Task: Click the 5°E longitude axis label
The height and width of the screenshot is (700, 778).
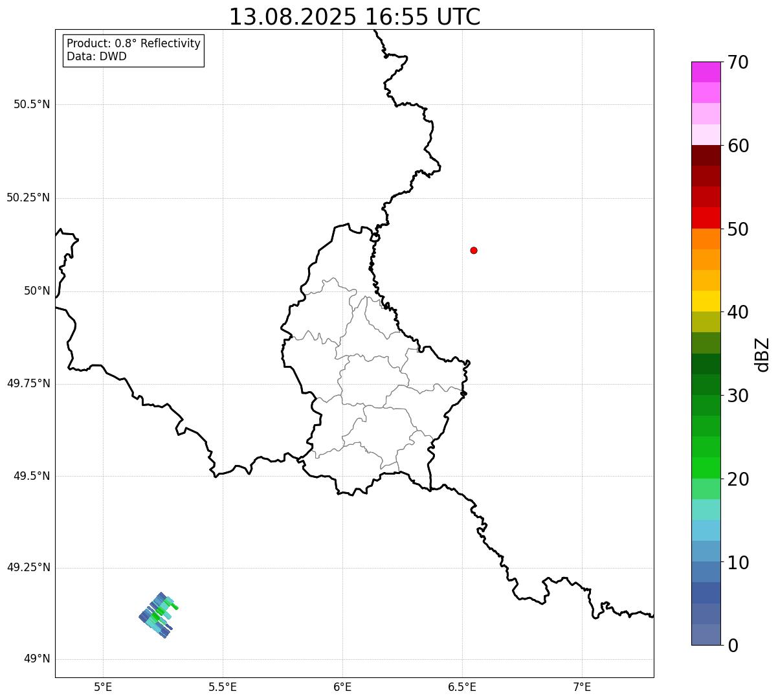Action: pos(103,686)
